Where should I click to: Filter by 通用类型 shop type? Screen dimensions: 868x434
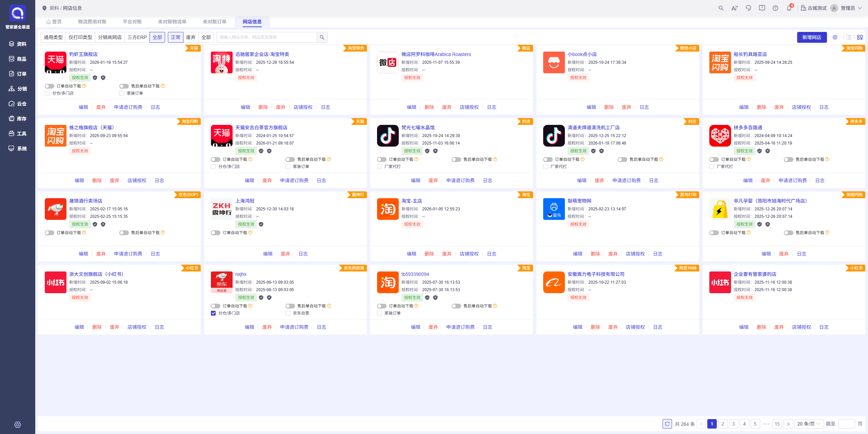point(53,37)
